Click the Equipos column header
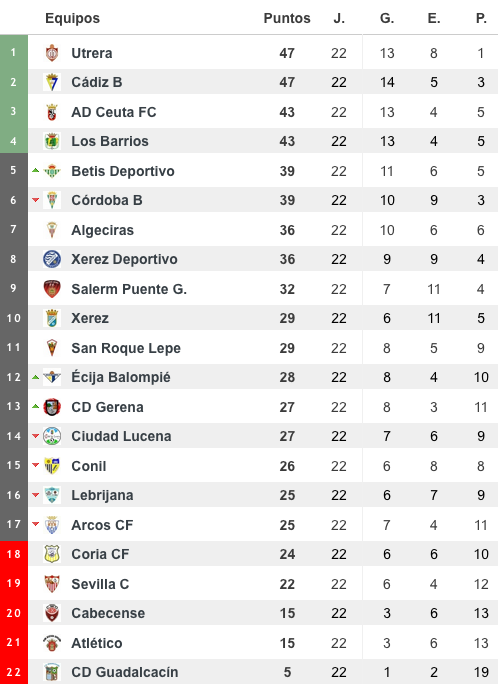This screenshot has width=498, height=684. coord(72,18)
